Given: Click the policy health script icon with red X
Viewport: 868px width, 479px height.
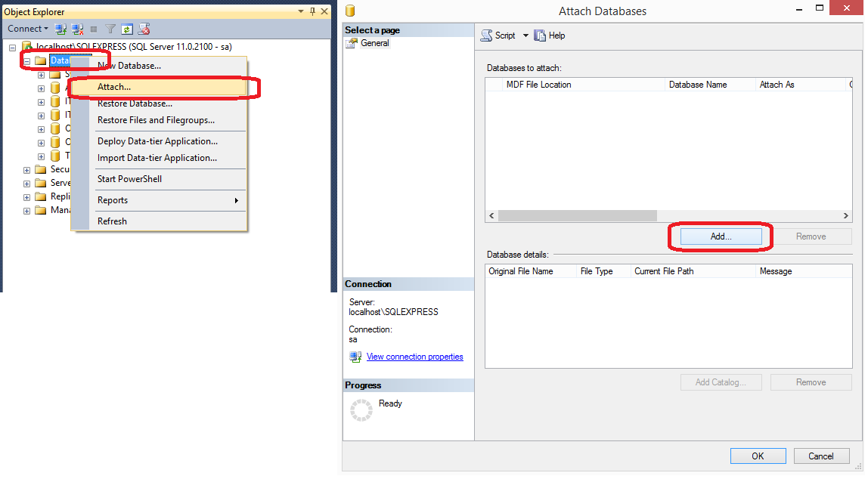Looking at the screenshot, I should click(x=144, y=29).
